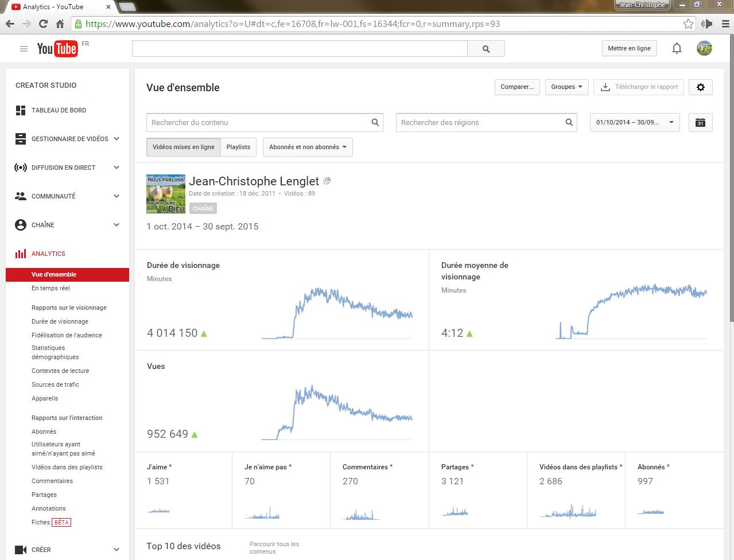Expand the Communauté section
Image resolution: width=734 pixels, height=560 pixels.
(x=116, y=196)
